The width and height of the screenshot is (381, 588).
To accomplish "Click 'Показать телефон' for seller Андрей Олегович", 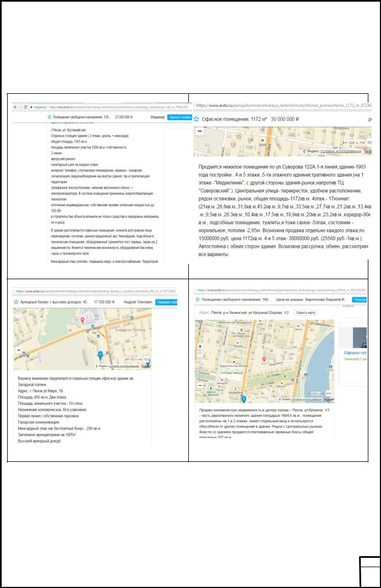I will pos(167,302).
